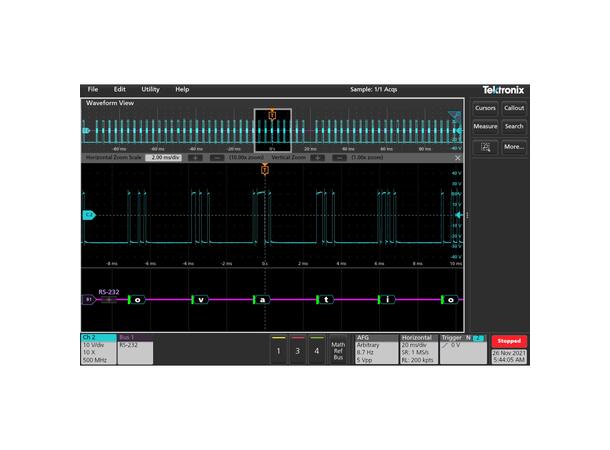Click the trigger position marker in the overview

(x=272, y=115)
